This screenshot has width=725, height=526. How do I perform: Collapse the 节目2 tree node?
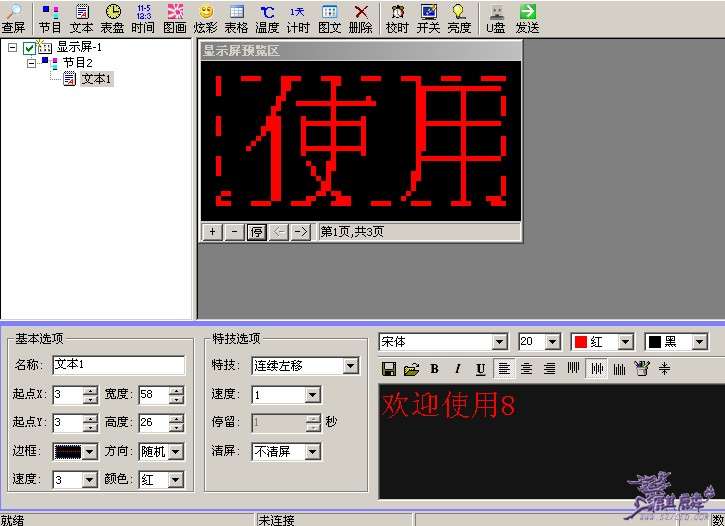pyautogui.click(x=31, y=62)
